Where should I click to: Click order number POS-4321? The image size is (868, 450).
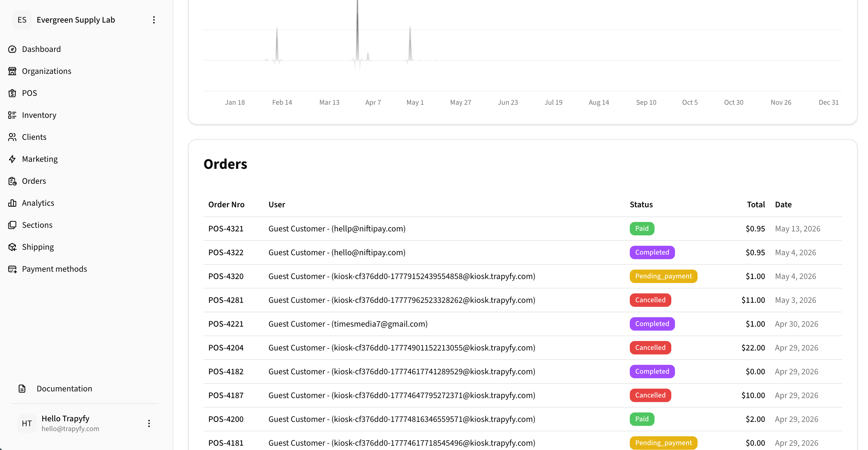[x=226, y=229]
